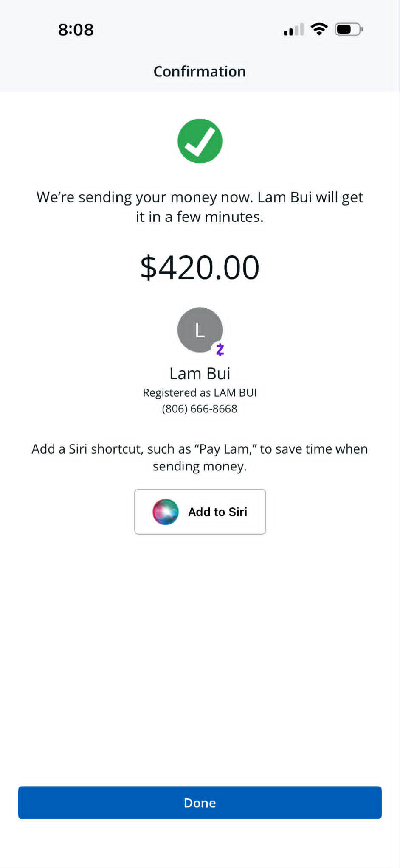400x868 pixels.
Task: Tap the colorful Siri orb icon
Action: tap(166, 512)
